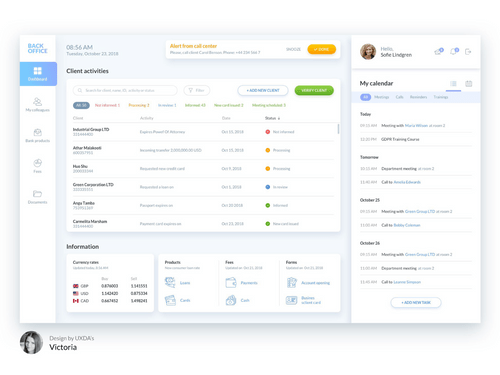Show only Calls in calendar

coord(400,97)
